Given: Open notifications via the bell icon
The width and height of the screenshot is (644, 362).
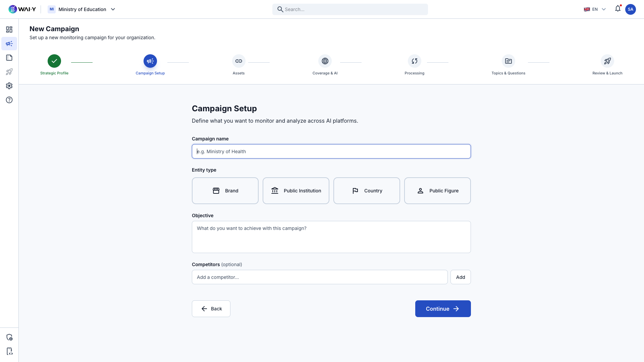Looking at the screenshot, I should [x=618, y=9].
